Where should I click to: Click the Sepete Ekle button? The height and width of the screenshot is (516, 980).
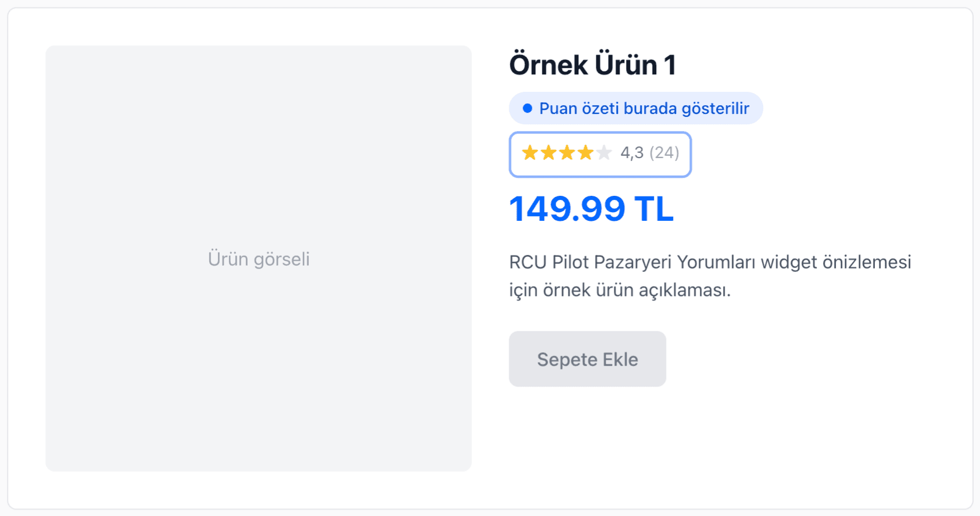pos(587,359)
